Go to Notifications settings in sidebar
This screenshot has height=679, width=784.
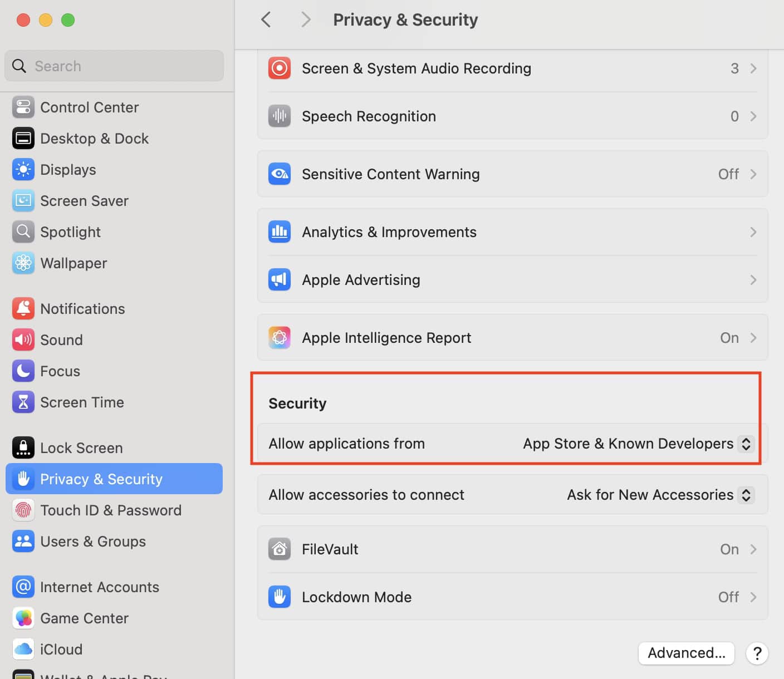pyautogui.click(x=82, y=309)
